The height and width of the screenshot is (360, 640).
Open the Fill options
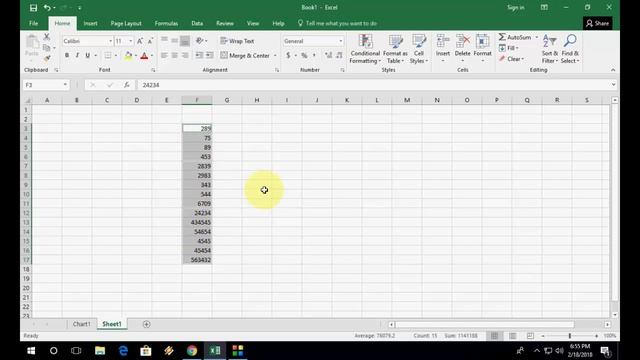point(509,48)
